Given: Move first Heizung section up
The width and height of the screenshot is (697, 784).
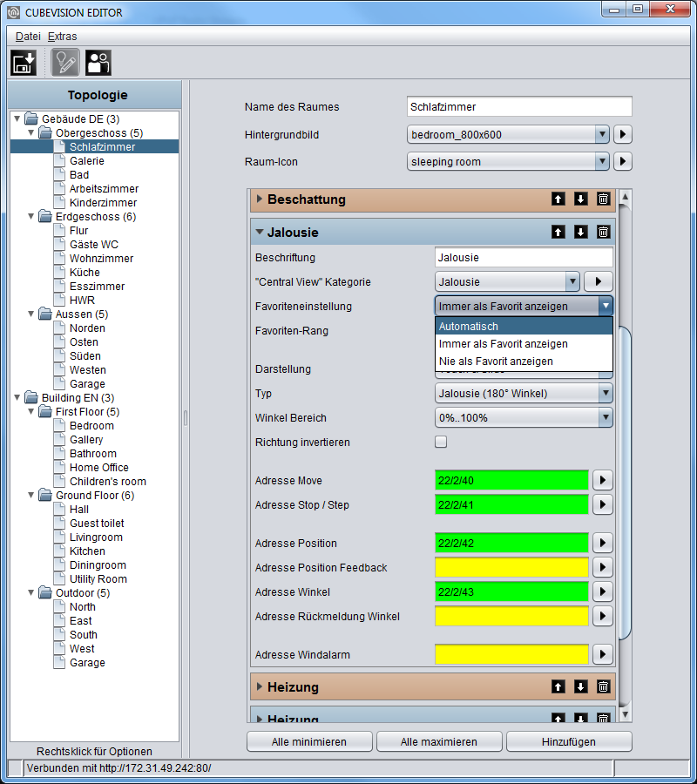Looking at the screenshot, I should point(558,687).
